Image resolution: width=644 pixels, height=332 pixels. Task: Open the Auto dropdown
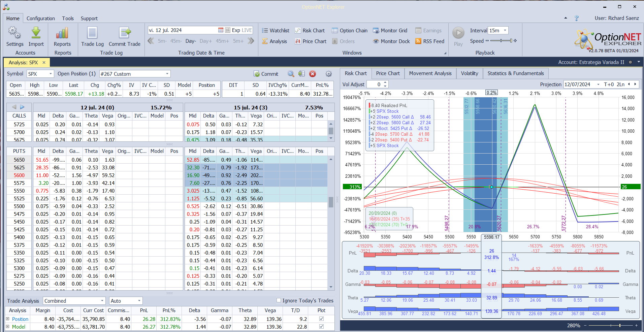point(139,301)
